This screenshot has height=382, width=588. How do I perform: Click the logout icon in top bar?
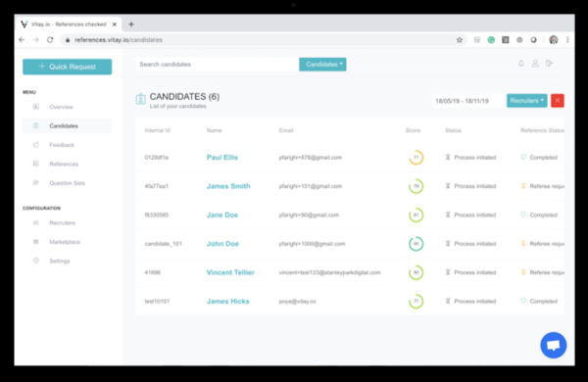tap(549, 64)
